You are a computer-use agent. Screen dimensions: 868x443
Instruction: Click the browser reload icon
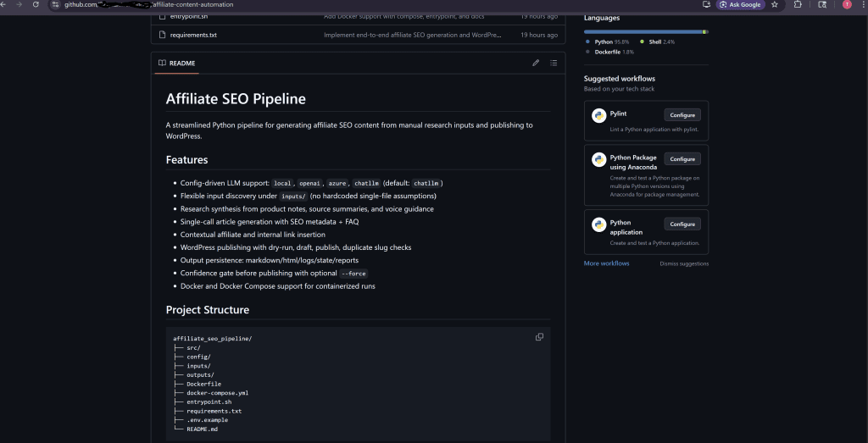tap(36, 4)
